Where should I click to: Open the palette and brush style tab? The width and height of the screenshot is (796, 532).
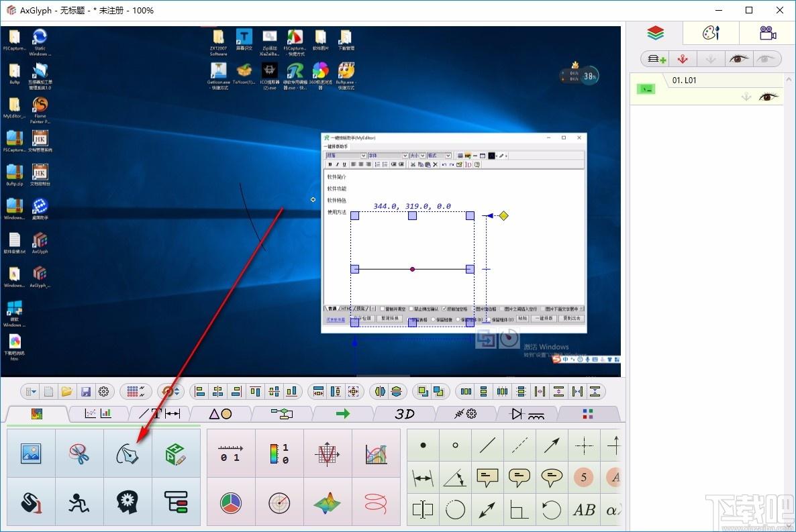[711, 33]
